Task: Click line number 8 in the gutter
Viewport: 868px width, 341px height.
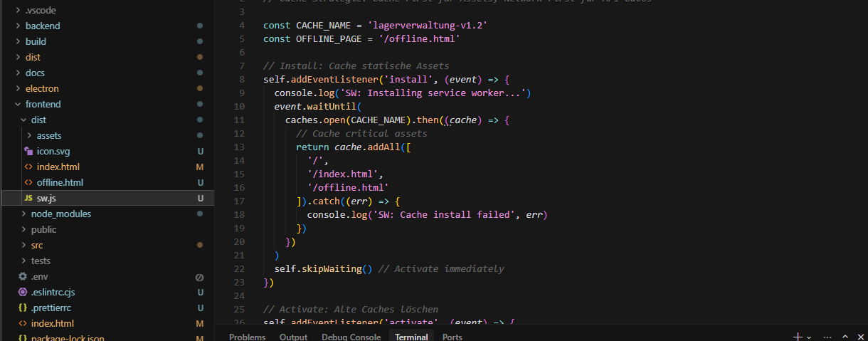Action: [x=243, y=79]
